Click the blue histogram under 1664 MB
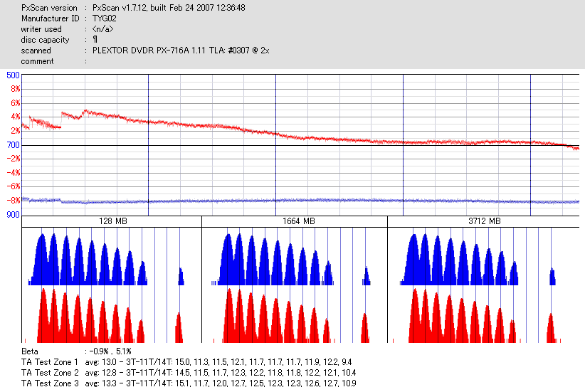This screenshot has height=392, width=585. pos(291,260)
